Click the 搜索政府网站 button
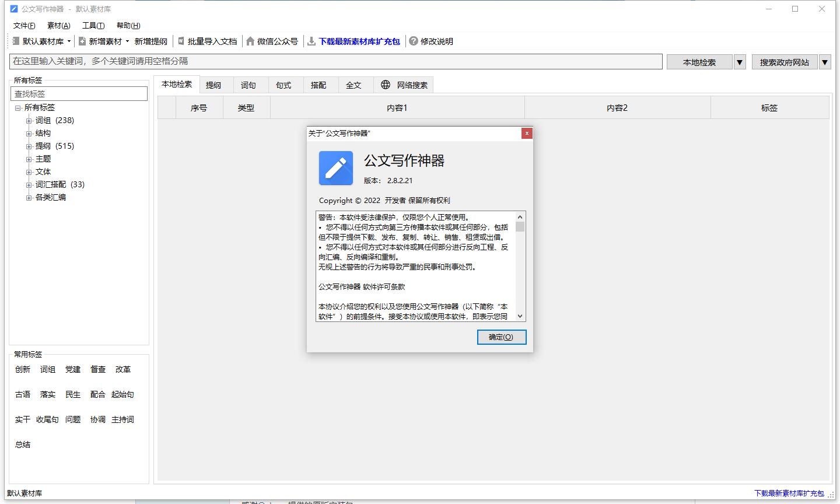Viewport: 840px width, 504px height. tap(785, 62)
